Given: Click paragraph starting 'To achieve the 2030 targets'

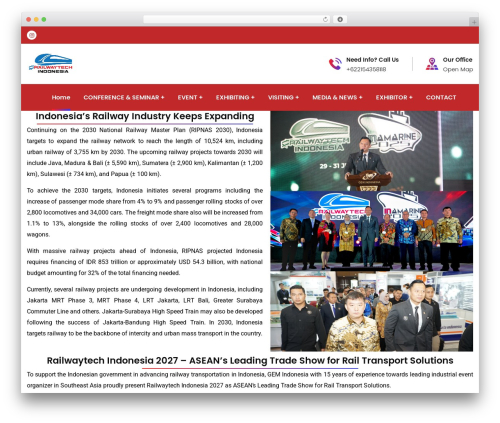Looking at the screenshot, I should coord(145,212).
